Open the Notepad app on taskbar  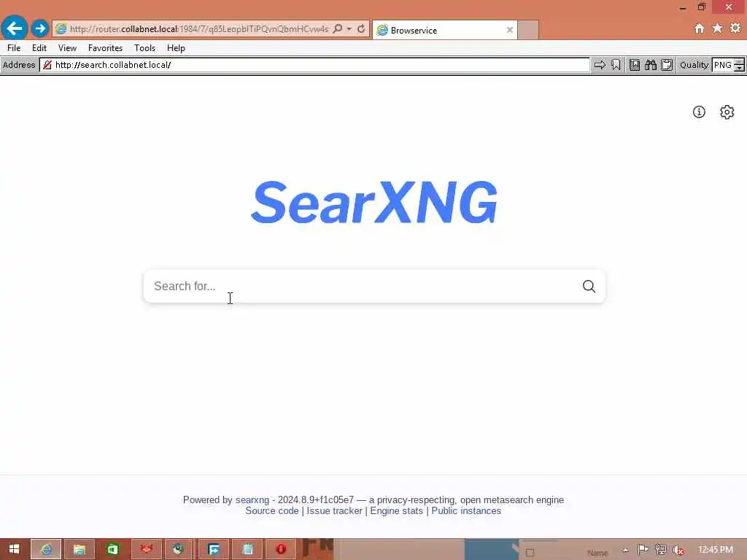click(247, 549)
